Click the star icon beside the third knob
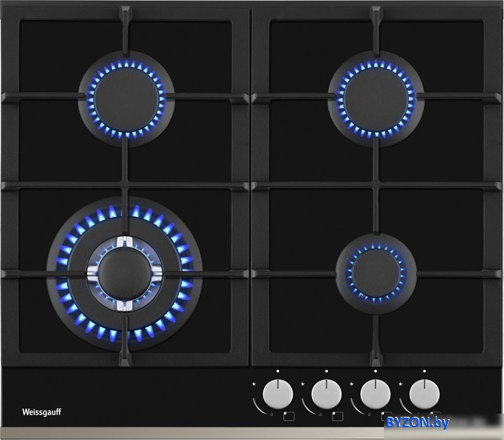Image resolution: width=504 pixels, height=440 pixels. [352, 385]
